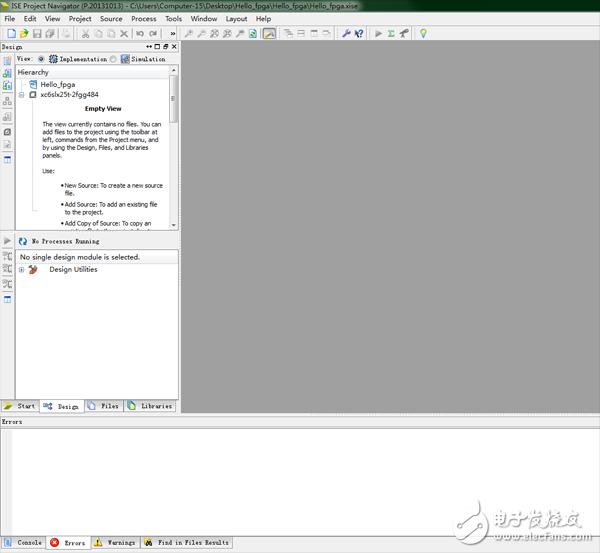Switch to the Console tab
The width and height of the screenshot is (600, 553).
pyautogui.click(x=23, y=543)
